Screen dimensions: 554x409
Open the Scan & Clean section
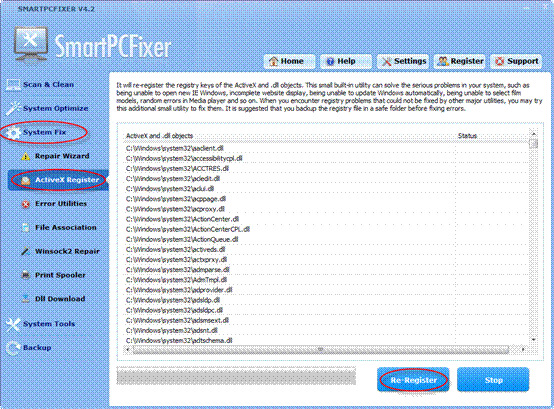click(x=48, y=85)
